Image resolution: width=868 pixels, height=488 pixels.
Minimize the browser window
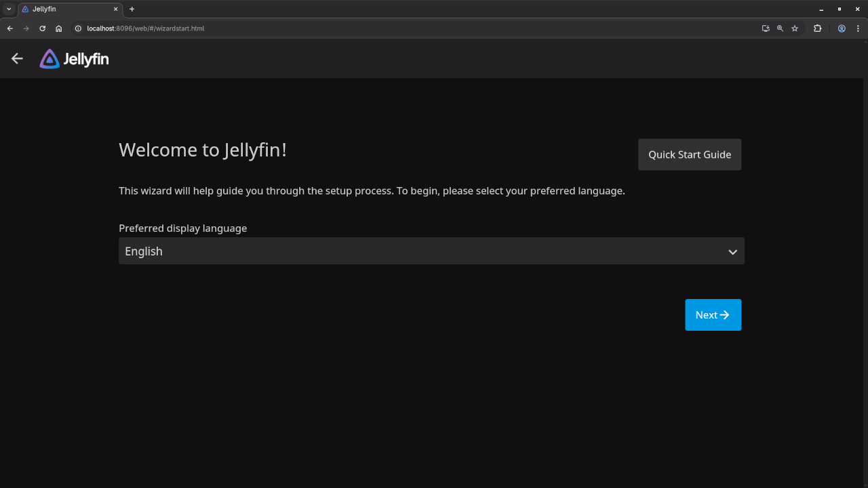click(x=822, y=9)
